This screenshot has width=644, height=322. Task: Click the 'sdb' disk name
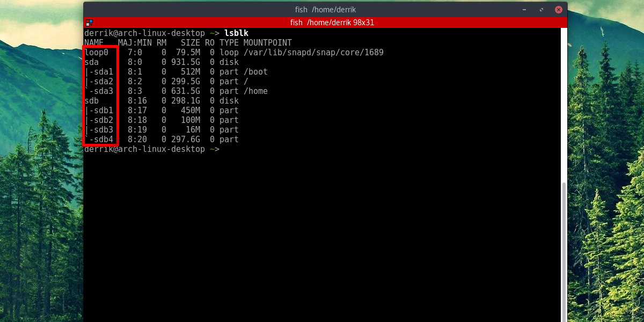[92, 101]
